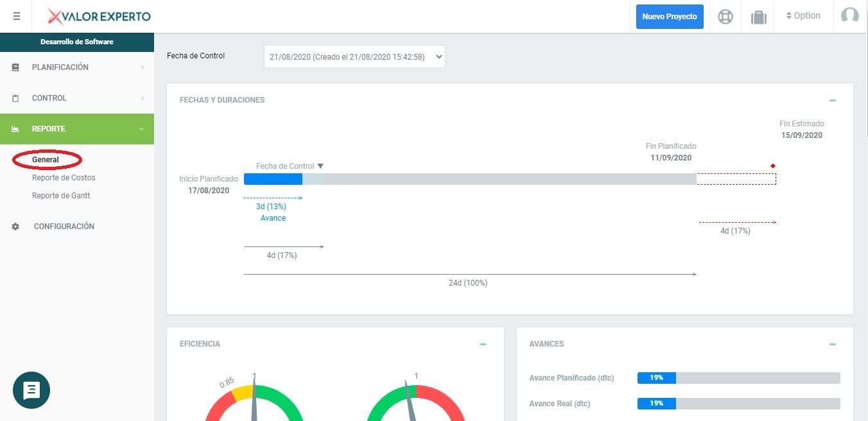Click the Fechas y Duraciones heading
Screen dimensions: 868x421
click(222, 100)
